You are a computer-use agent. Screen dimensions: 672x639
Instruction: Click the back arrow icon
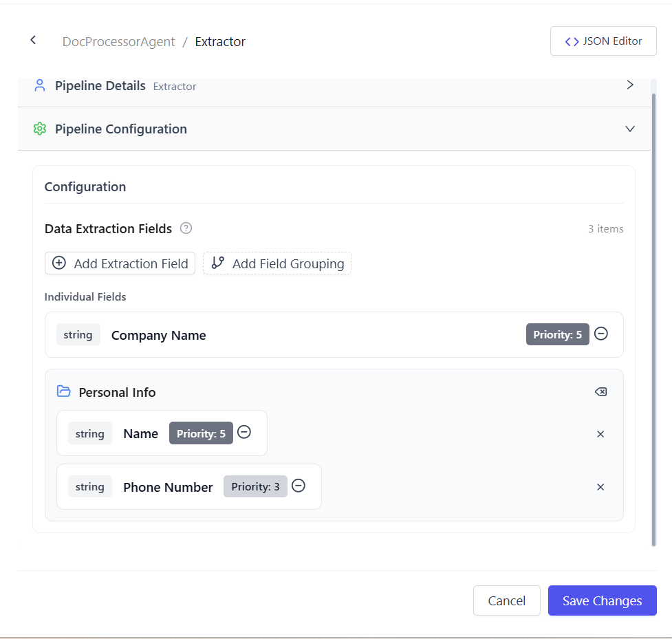(x=33, y=41)
